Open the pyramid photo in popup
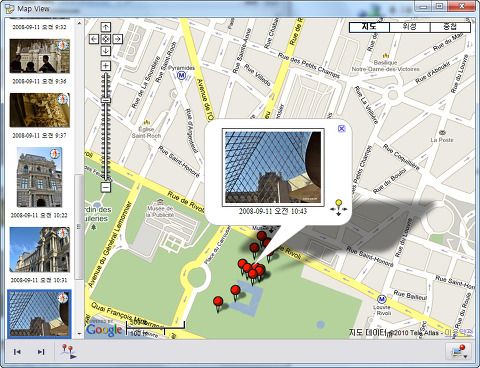The image size is (480, 368). tap(273, 167)
